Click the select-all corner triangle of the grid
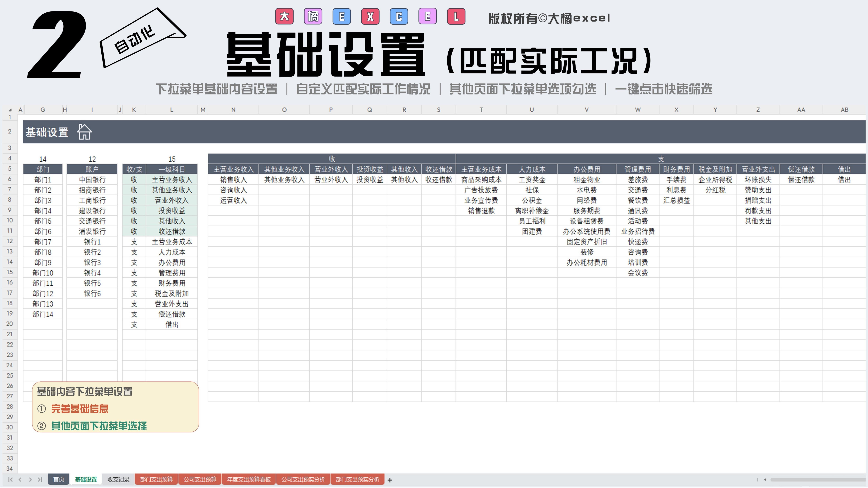Image resolution: width=868 pixels, height=488 pixels. coord(10,110)
